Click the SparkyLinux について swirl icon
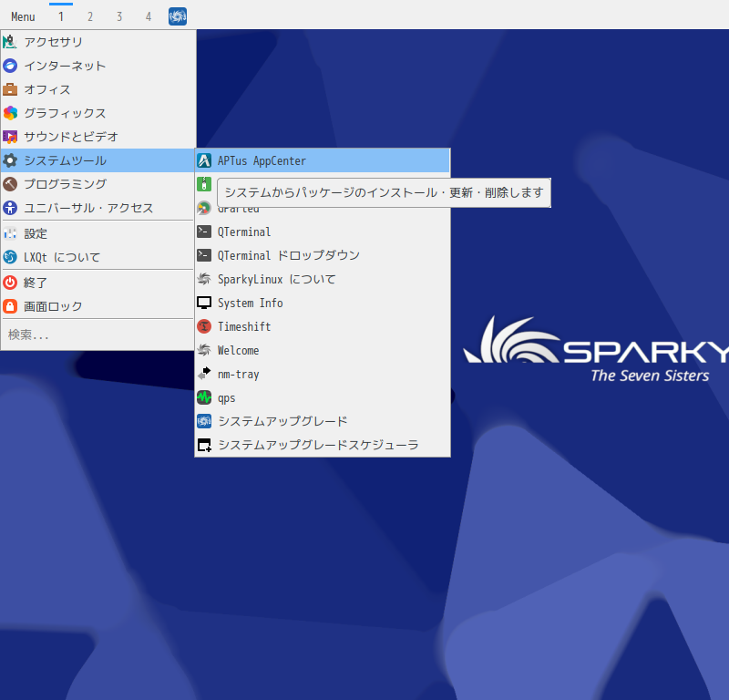729x700 pixels. pos(204,279)
